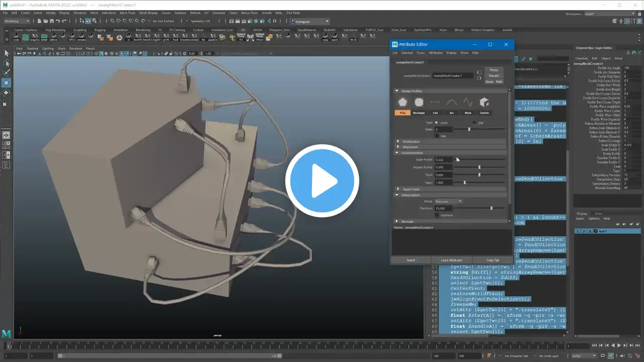Toggle the Optimize checkbox
644x362 pixels.
[x=437, y=215]
